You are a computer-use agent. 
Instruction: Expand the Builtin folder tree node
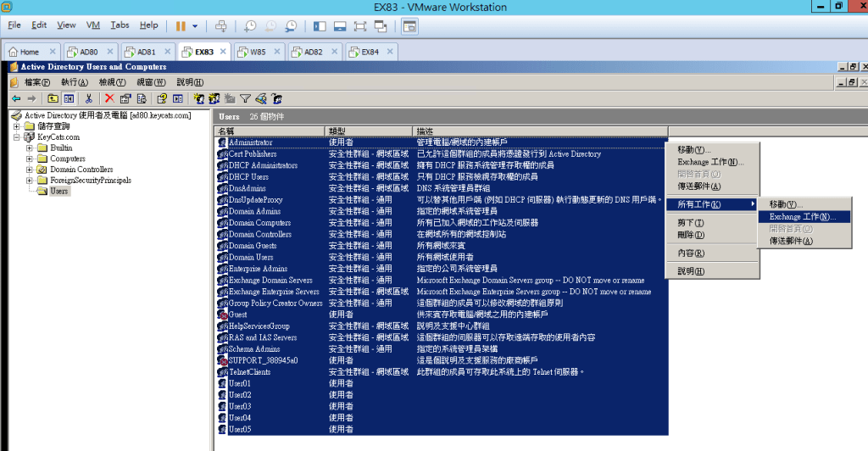click(x=30, y=148)
